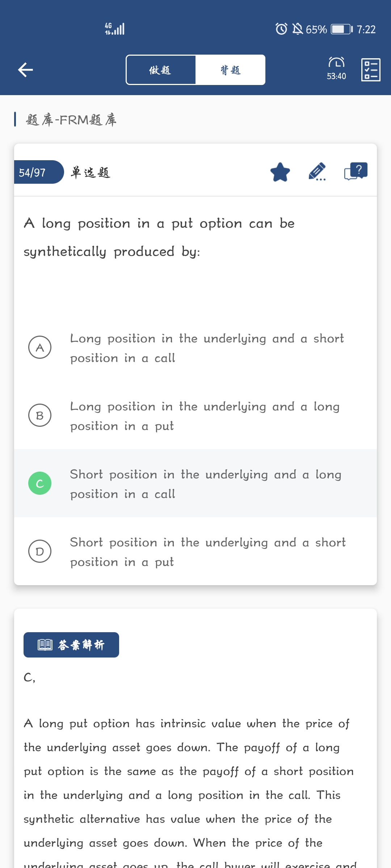
Task: Tap the 题库-FRM题库 header title
Action: pos(71,120)
